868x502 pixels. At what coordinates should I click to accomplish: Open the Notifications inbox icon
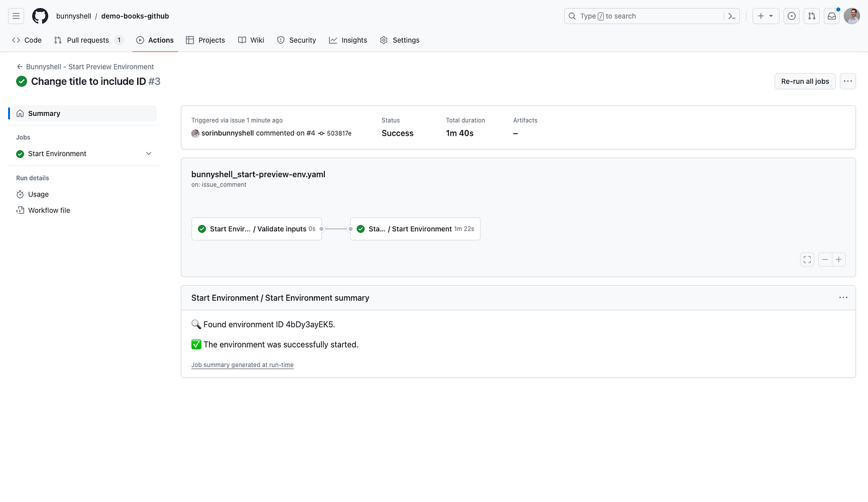click(x=832, y=16)
